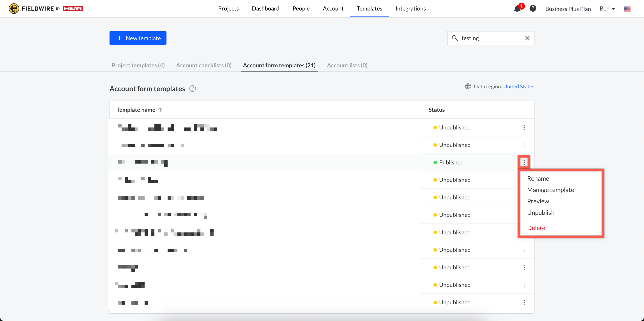Click the help question mark icon in header
This screenshot has width=644, height=321.
[533, 9]
